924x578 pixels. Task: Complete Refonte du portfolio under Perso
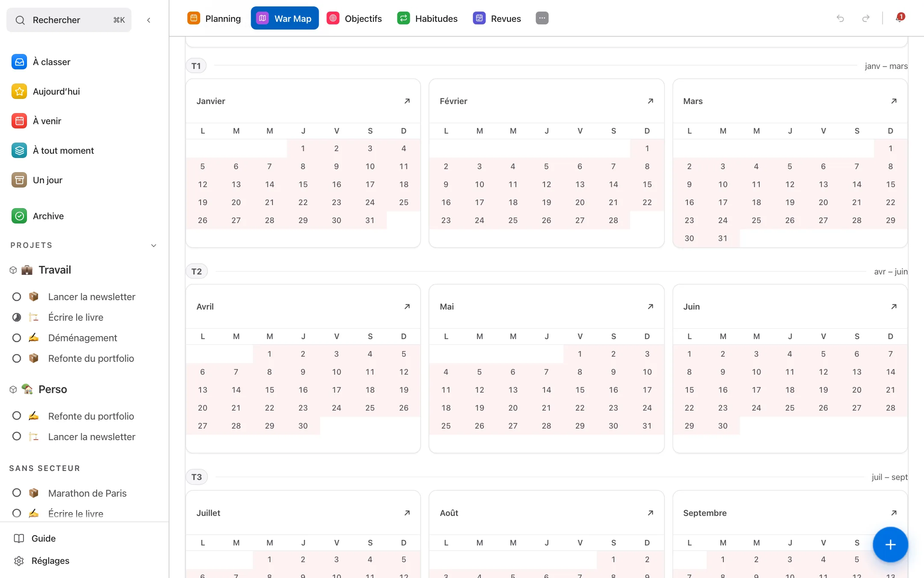[17, 416]
